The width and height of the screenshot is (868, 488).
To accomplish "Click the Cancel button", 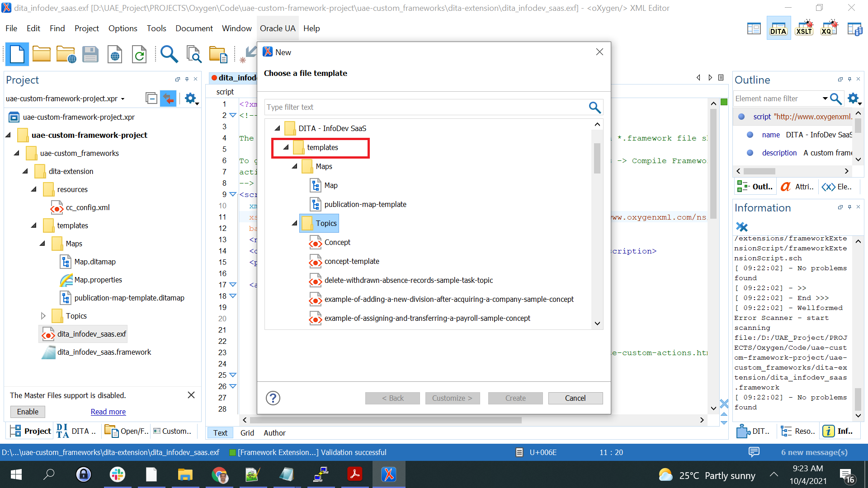I will click(575, 398).
